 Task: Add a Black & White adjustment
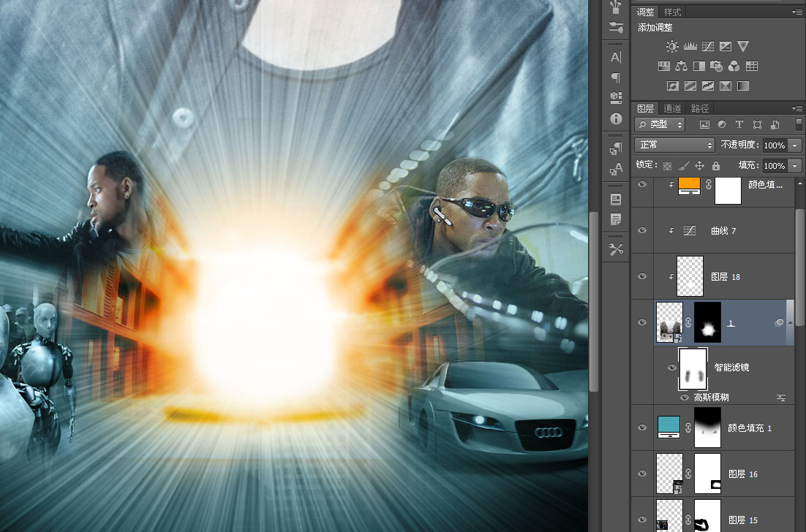tap(699, 66)
